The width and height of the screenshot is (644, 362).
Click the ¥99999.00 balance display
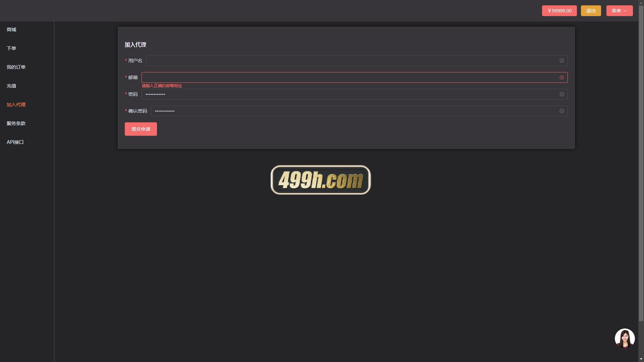[x=559, y=11]
